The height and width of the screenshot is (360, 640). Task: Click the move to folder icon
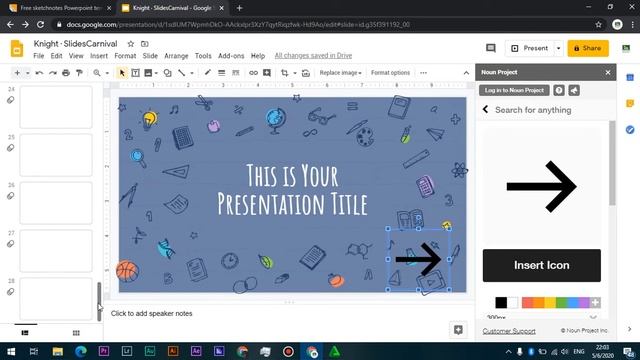pyautogui.click(x=144, y=44)
